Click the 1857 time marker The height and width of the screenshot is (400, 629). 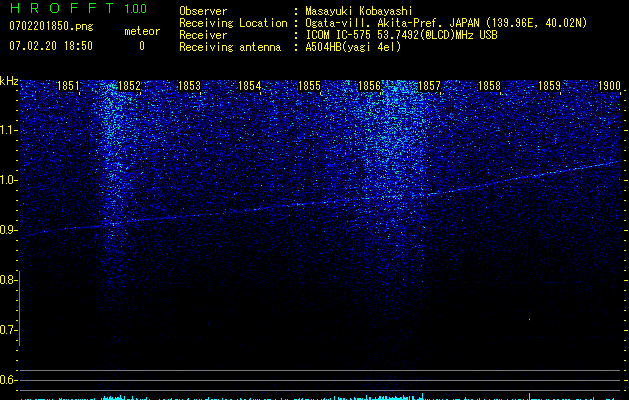[x=429, y=86]
